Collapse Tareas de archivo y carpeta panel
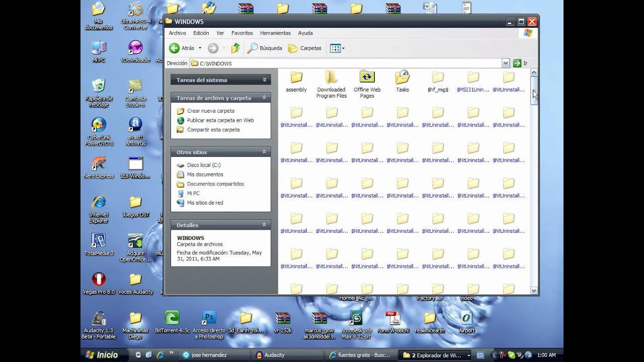The width and height of the screenshot is (644, 362). (265, 98)
